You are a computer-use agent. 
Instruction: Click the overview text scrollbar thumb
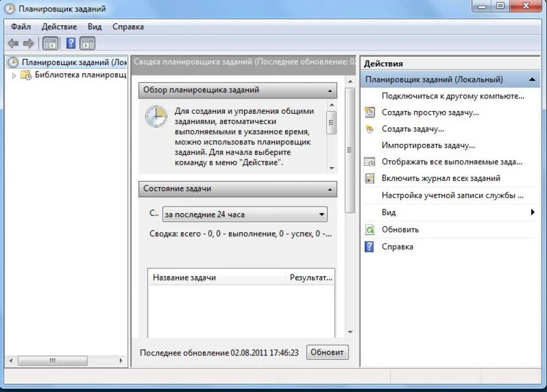(331, 122)
